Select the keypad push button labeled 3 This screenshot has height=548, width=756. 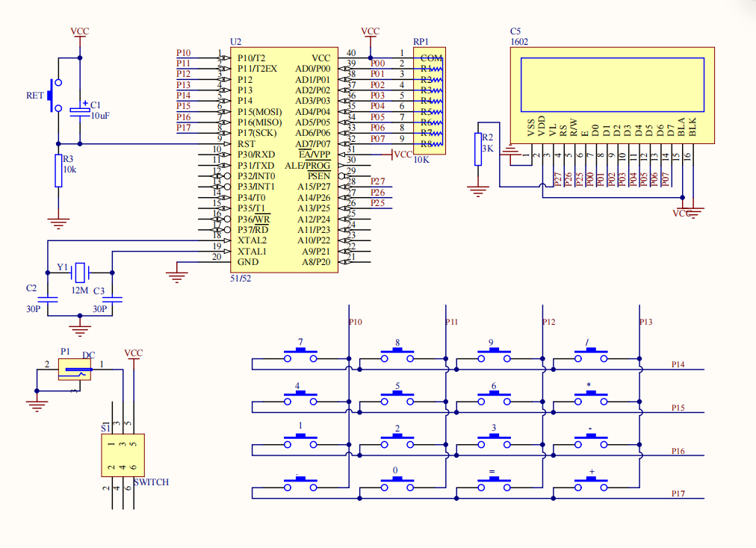pos(495,441)
